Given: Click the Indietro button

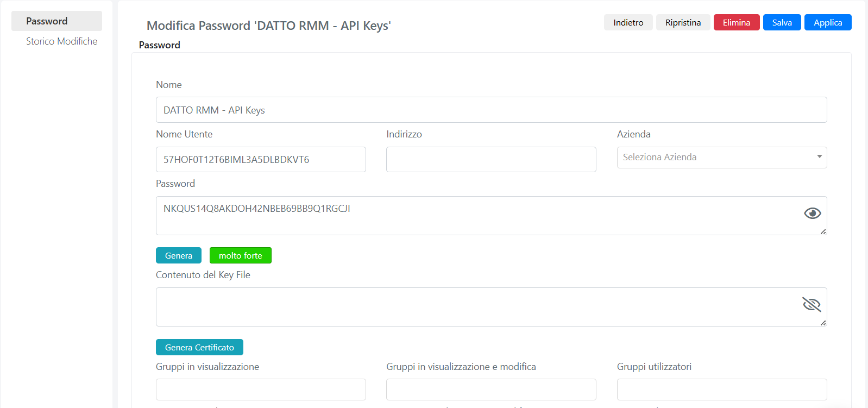Looking at the screenshot, I should tap(628, 22).
